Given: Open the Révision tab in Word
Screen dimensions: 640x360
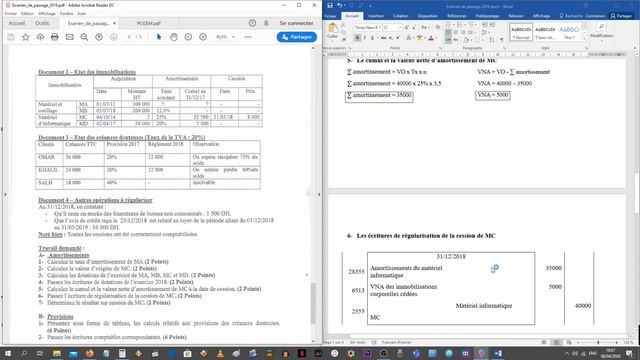Looking at the screenshot, I should click(516, 16).
